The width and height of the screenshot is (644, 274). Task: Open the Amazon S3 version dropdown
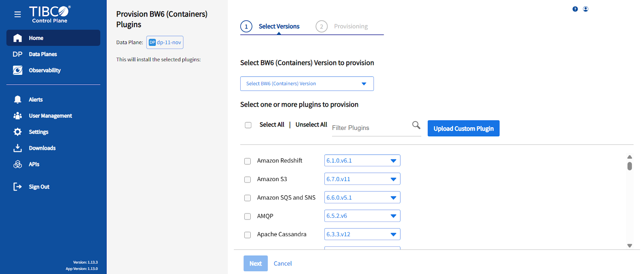point(362,179)
